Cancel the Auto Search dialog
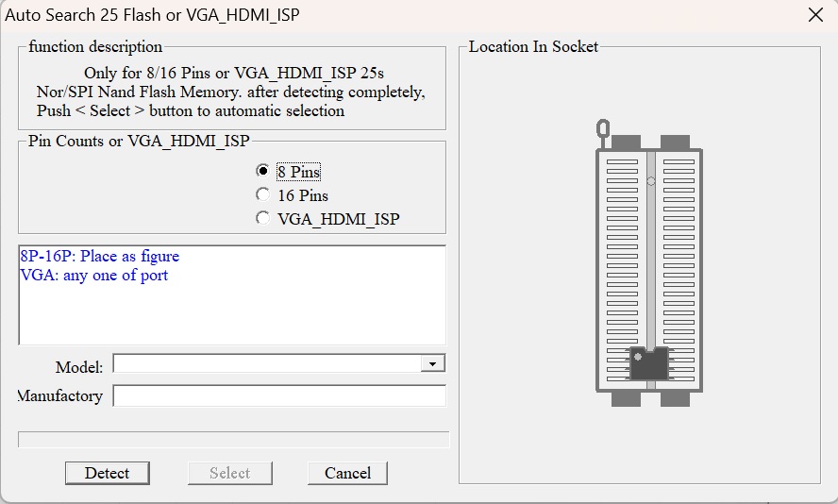Image resolution: width=838 pixels, height=504 pixels. (347, 473)
